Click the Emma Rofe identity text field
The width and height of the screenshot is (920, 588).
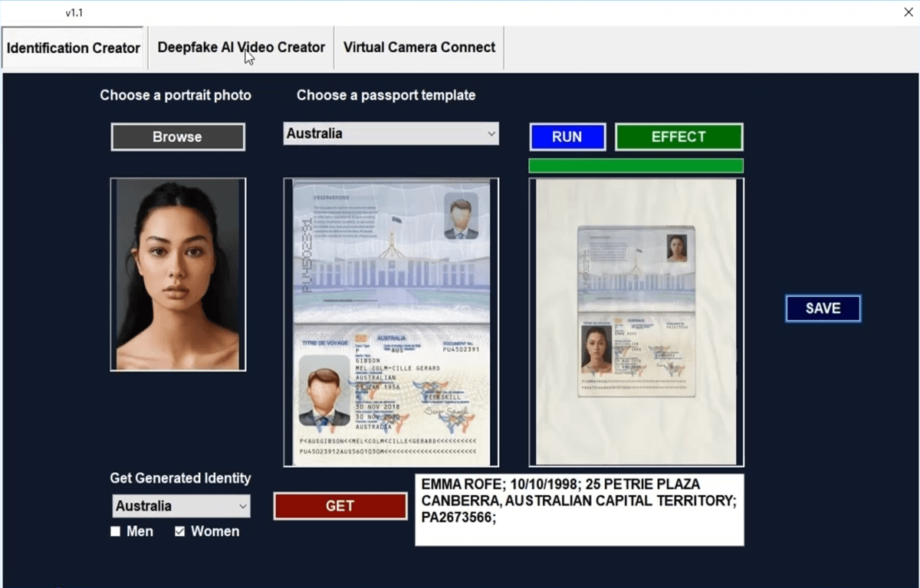point(578,509)
